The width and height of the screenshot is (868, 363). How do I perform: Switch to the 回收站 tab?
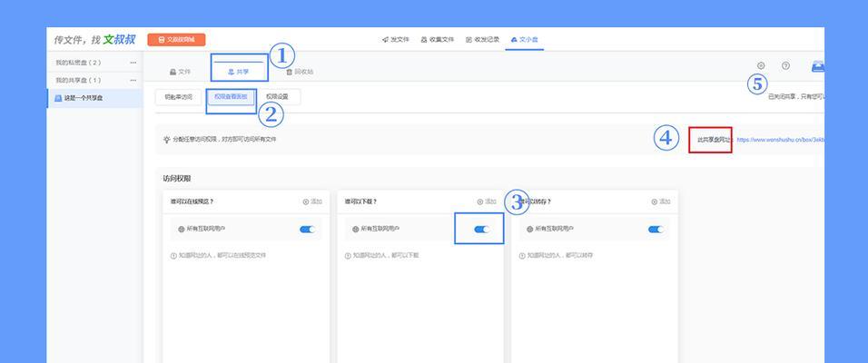point(300,72)
